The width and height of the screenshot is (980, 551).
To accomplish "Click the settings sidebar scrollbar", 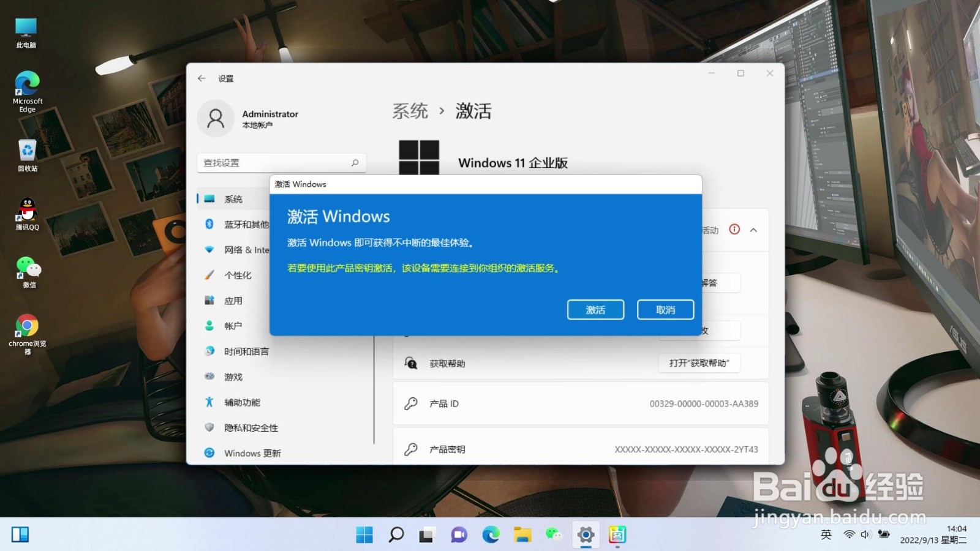I will pyautogui.click(x=374, y=389).
